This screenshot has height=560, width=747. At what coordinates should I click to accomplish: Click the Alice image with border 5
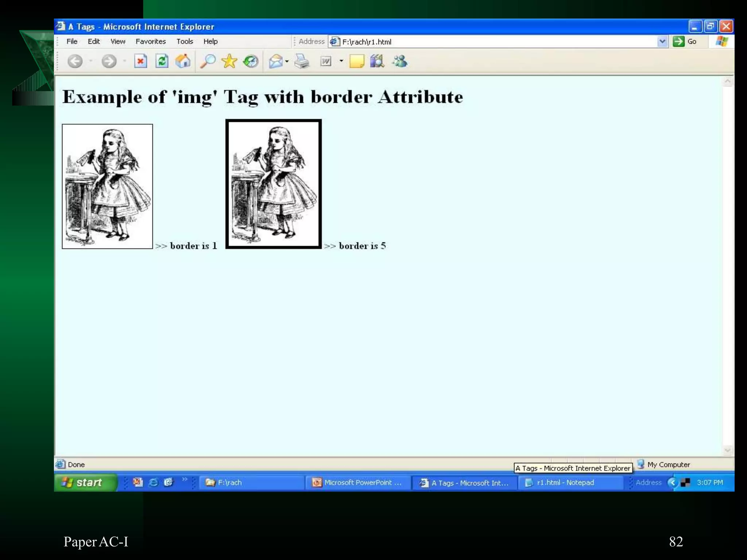point(274,184)
